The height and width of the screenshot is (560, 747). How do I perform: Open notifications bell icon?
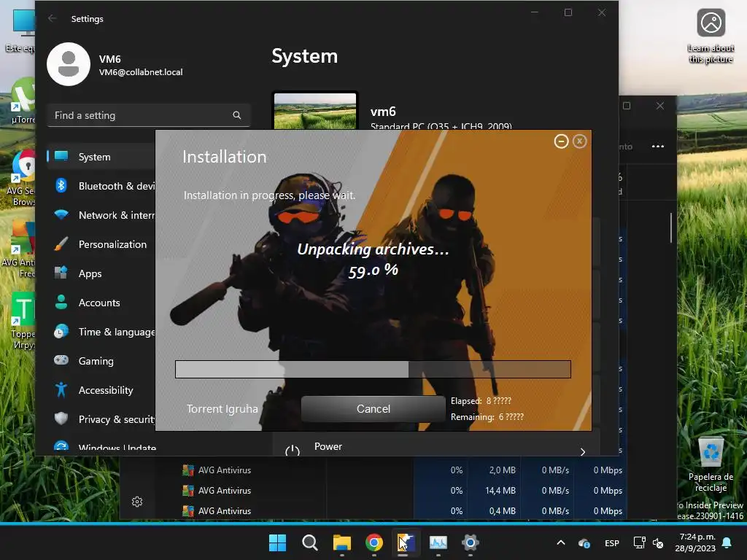(x=727, y=542)
